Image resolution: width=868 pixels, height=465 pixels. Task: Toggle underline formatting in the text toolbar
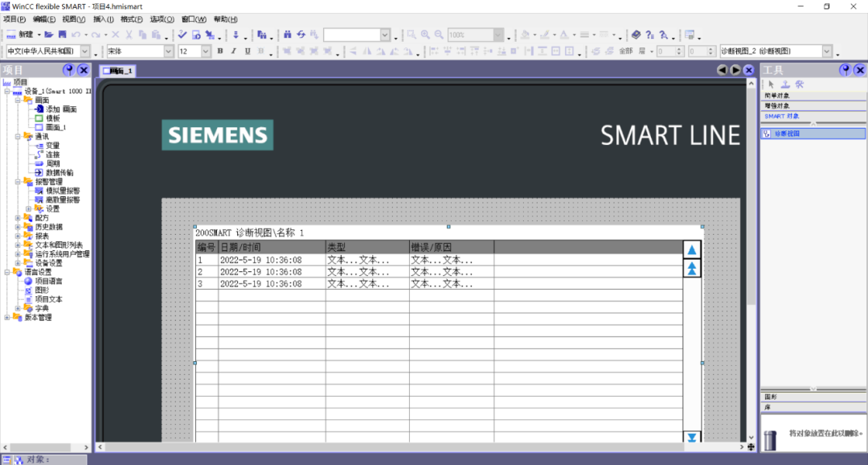tap(247, 50)
